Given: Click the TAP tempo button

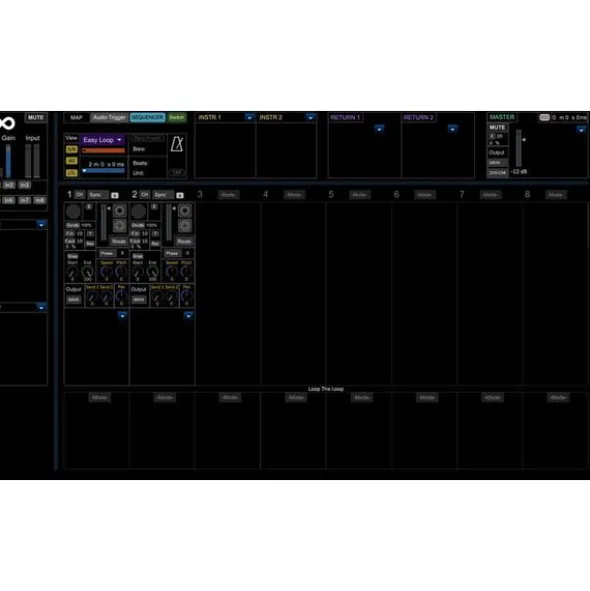Looking at the screenshot, I should coord(177,173).
